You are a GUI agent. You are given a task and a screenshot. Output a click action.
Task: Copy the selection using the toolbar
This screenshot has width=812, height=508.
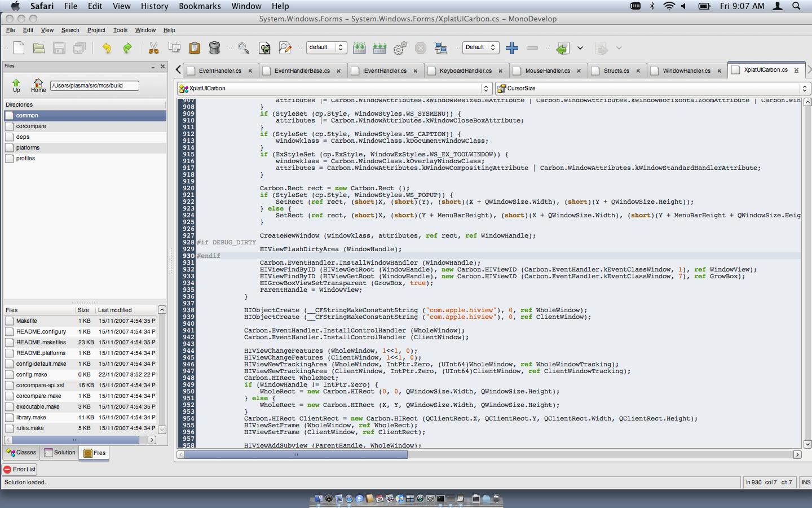174,48
